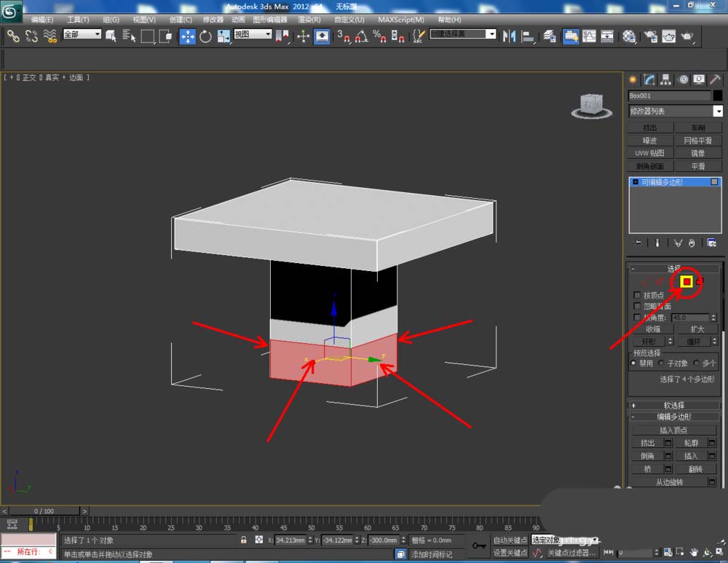The width and height of the screenshot is (728, 563).
Task: Choose the Rectangular Selection Region tool
Action: pyautogui.click(x=147, y=36)
